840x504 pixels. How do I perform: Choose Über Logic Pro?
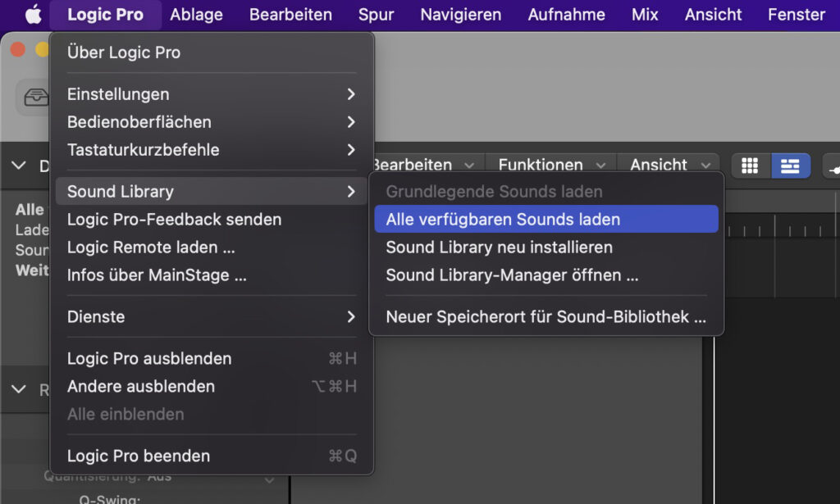212,52
